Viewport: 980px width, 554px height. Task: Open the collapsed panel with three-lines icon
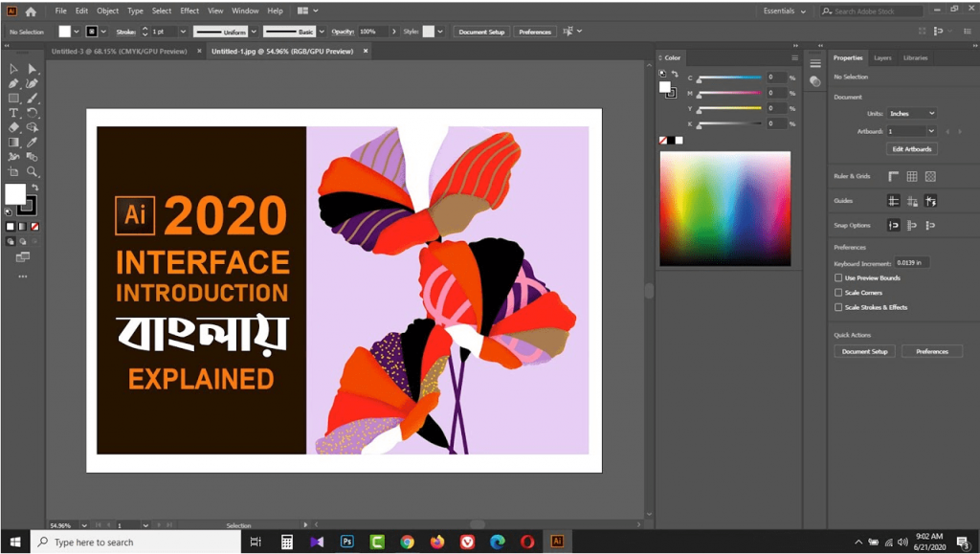click(815, 63)
